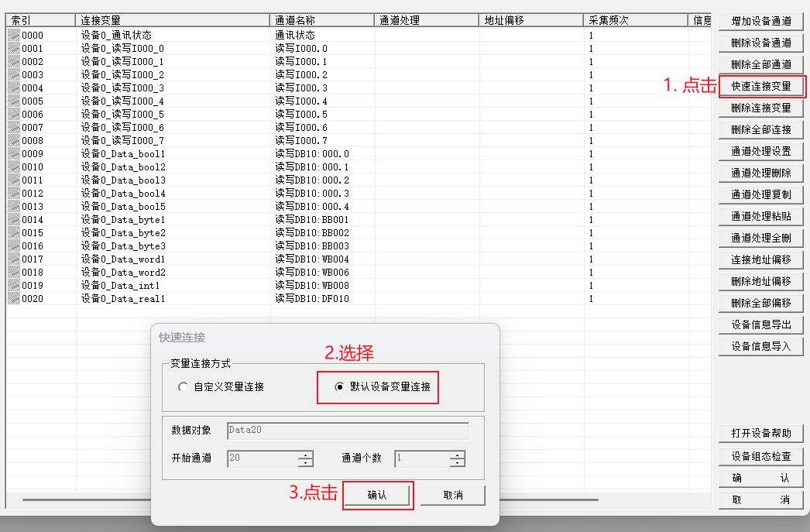Click the 通道处理复制 button
Screen dimensions: 810x532
click(760, 194)
